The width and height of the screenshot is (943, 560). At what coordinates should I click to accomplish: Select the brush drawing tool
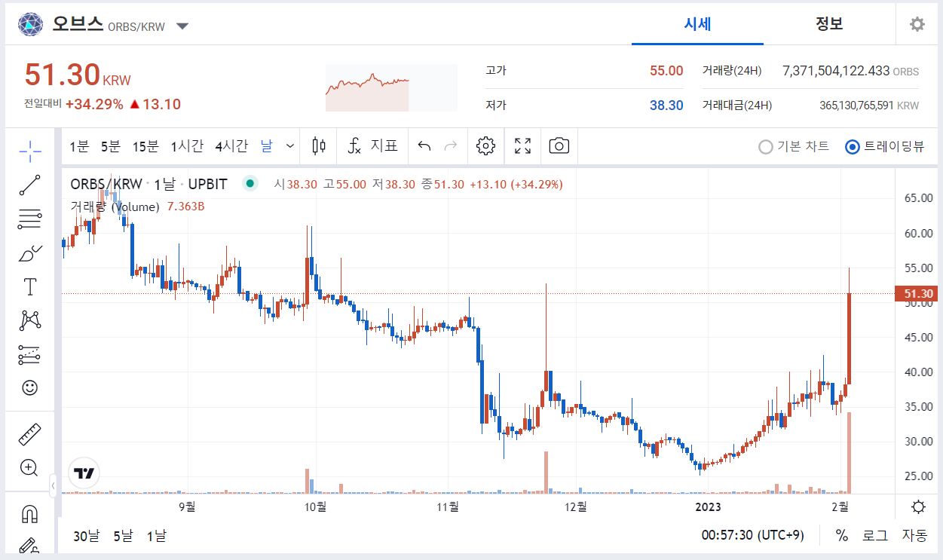[29, 252]
